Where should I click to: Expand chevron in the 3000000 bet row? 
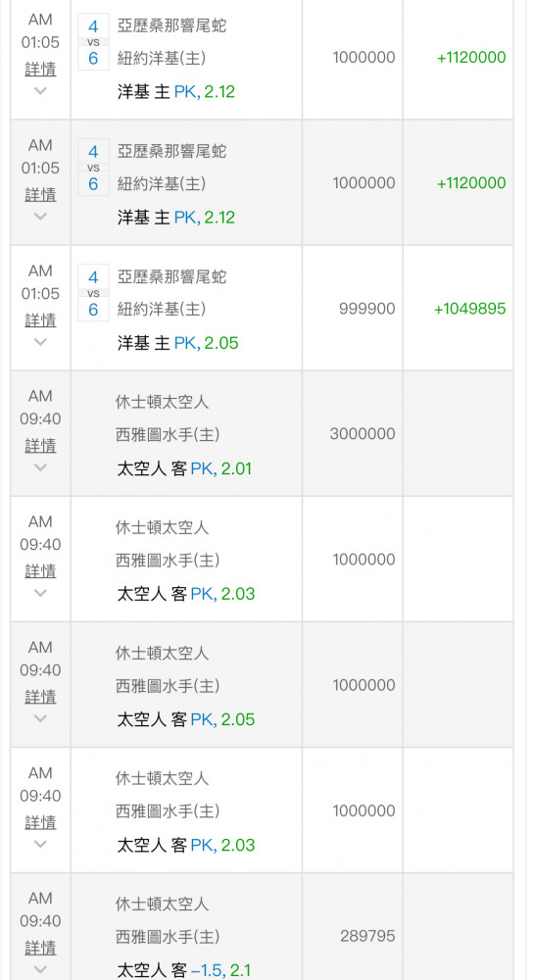click(40, 467)
